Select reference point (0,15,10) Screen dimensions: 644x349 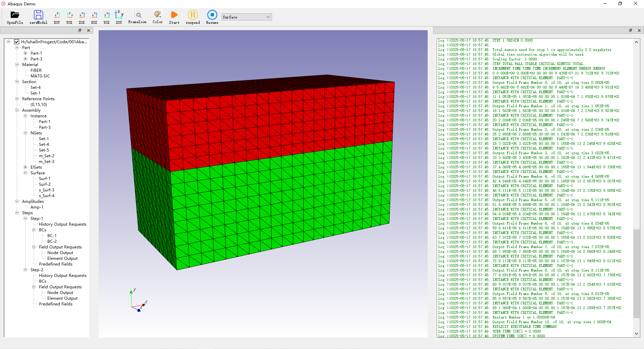click(x=39, y=105)
